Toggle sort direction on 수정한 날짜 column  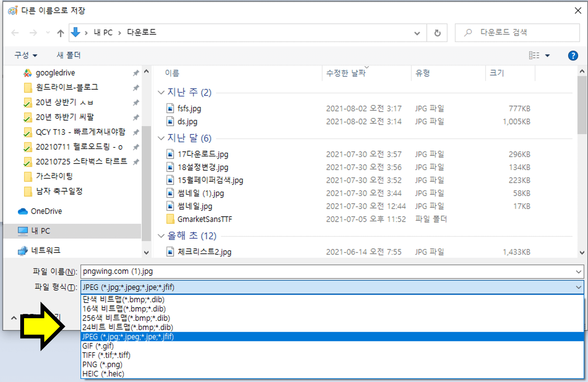point(347,73)
